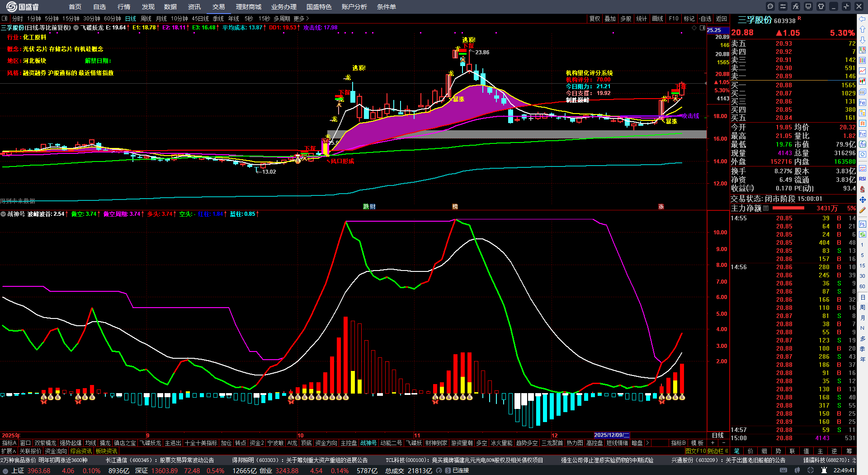Click the keyboard icon in status bar
Screen dimensions: 868x475
point(783,470)
